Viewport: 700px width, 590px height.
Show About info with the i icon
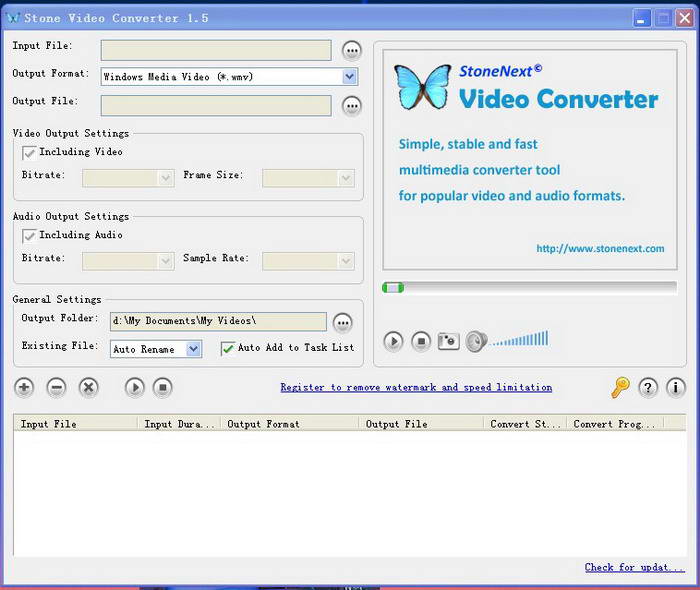coord(675,387)
